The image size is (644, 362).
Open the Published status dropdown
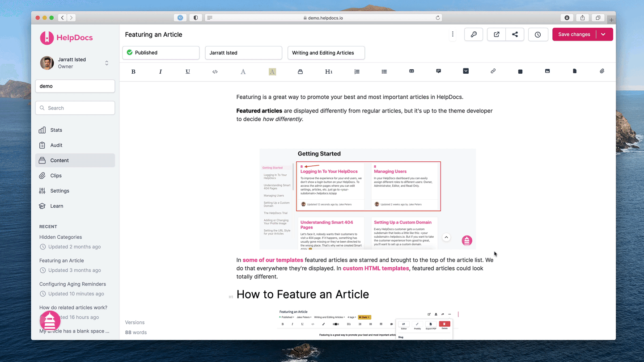click(x=161, y=53)
